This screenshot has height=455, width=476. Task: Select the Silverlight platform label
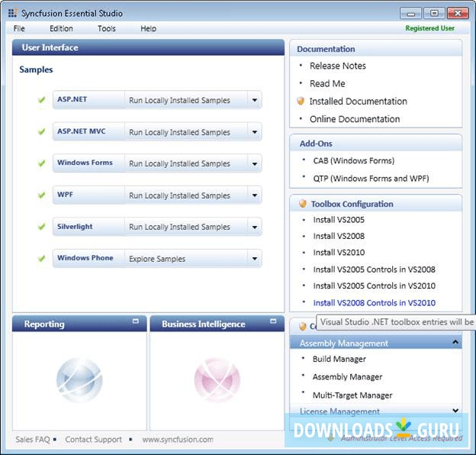pos(75,227)
